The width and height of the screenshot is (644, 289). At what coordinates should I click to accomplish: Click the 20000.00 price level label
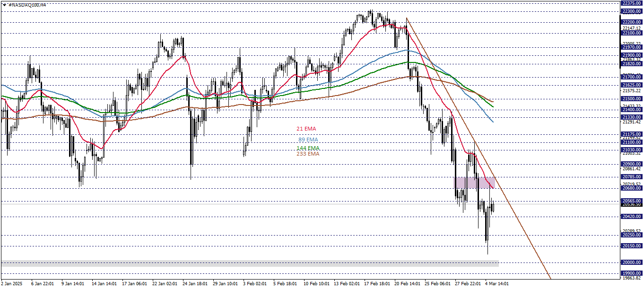point(632,263)
